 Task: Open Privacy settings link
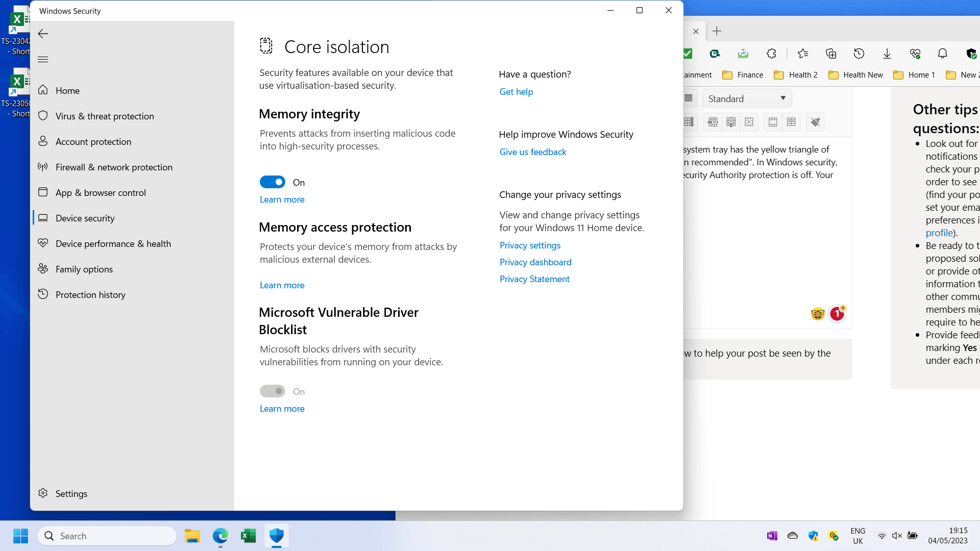coord(530,245)
